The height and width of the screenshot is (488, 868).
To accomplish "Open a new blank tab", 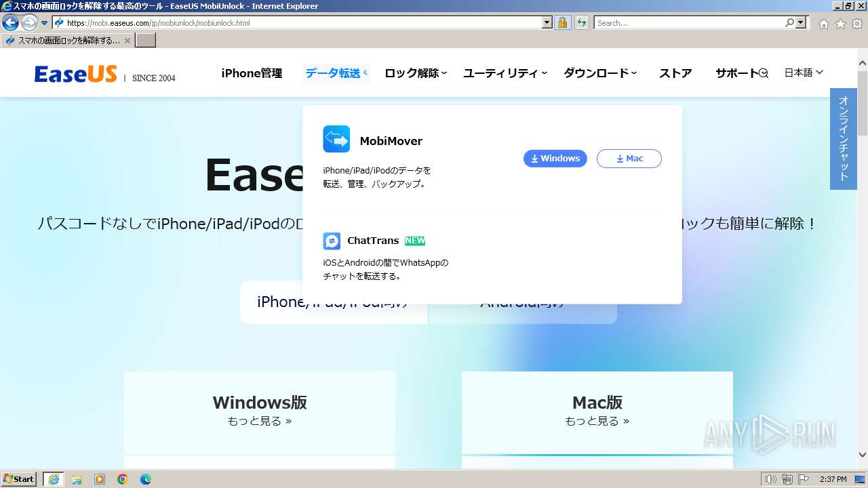I will (x=146, y=41).
